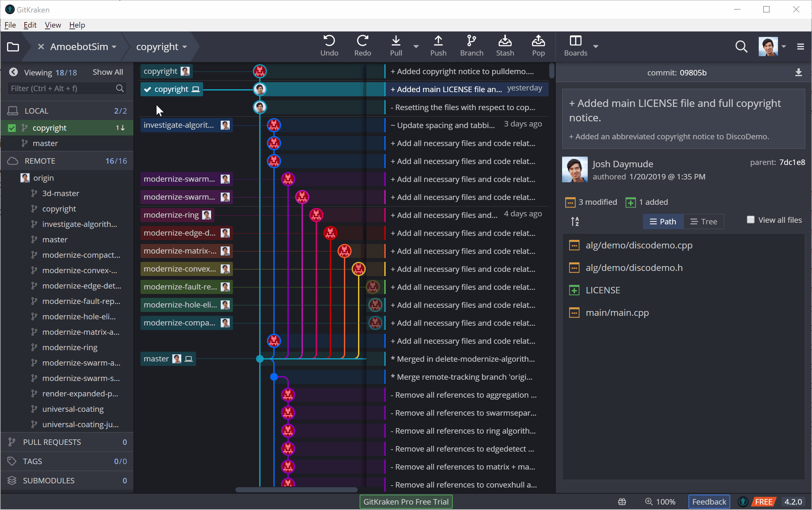
Task: Click the Undo toolbar icon
Action: [329, 46]
